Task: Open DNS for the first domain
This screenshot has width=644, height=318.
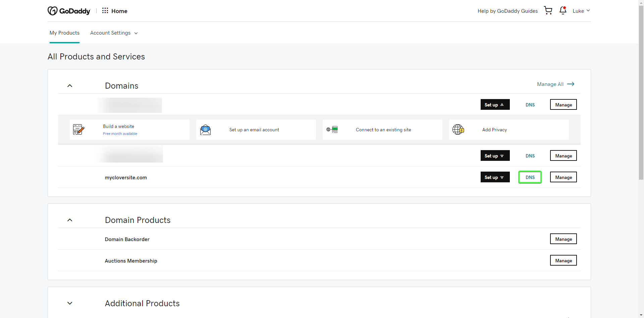Action: pyautogui.click(x=530, y=105)
